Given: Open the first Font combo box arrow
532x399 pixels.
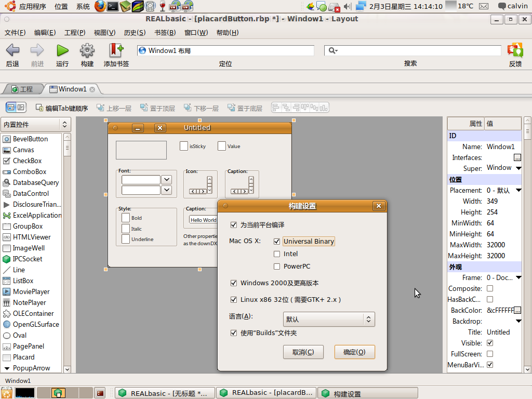Looking at the screenshot, I should (x=167, y=179).
